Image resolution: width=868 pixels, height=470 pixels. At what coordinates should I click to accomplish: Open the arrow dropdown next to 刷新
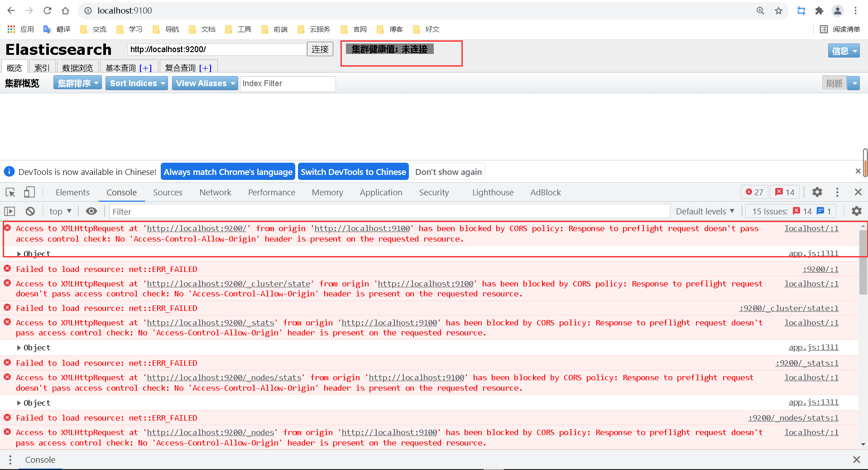point(854,83)
